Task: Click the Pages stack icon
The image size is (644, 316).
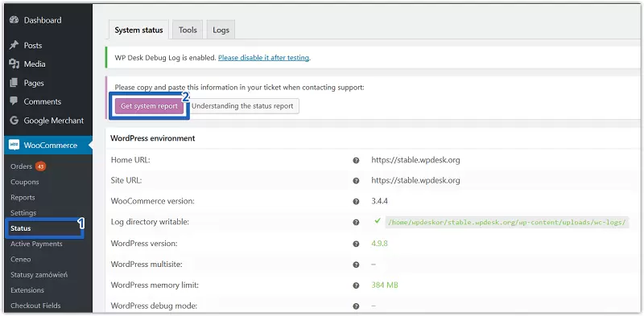Action: pyautogui.click(x=14, y=83)
